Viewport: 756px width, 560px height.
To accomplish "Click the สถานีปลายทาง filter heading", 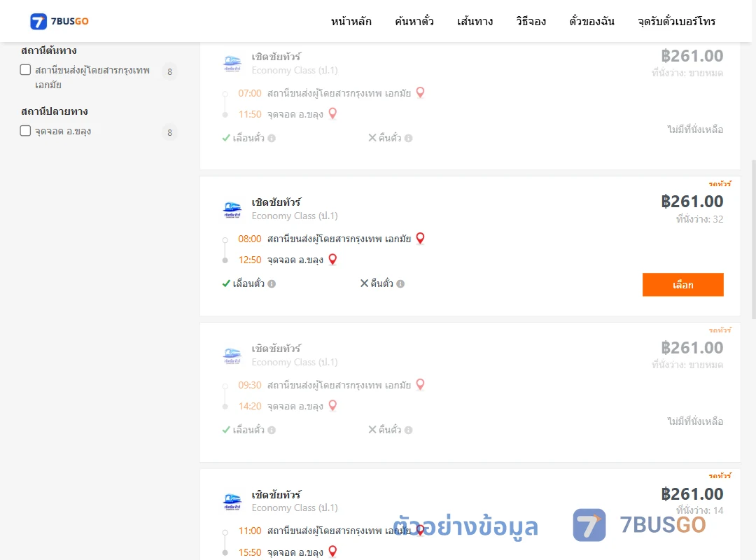I will click(55, 111).
